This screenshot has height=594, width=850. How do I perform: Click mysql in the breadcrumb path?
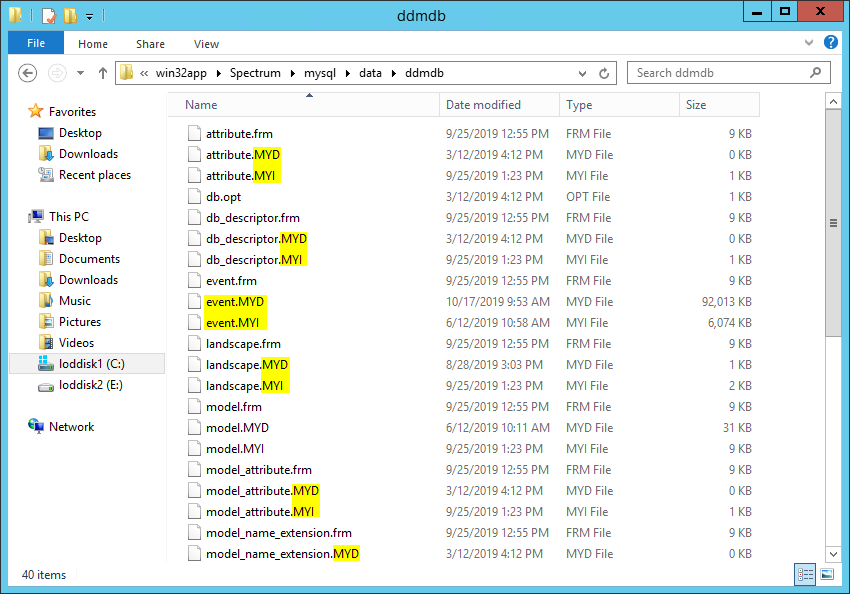pos(321,73)
